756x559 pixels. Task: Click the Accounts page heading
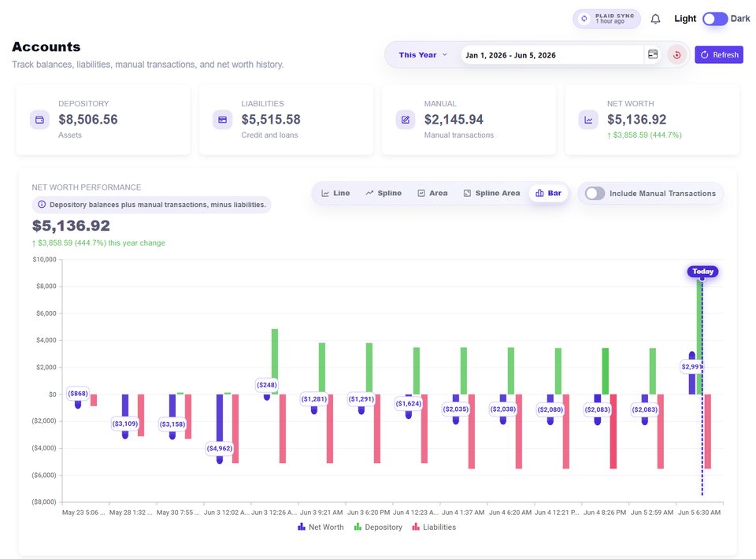46,46
